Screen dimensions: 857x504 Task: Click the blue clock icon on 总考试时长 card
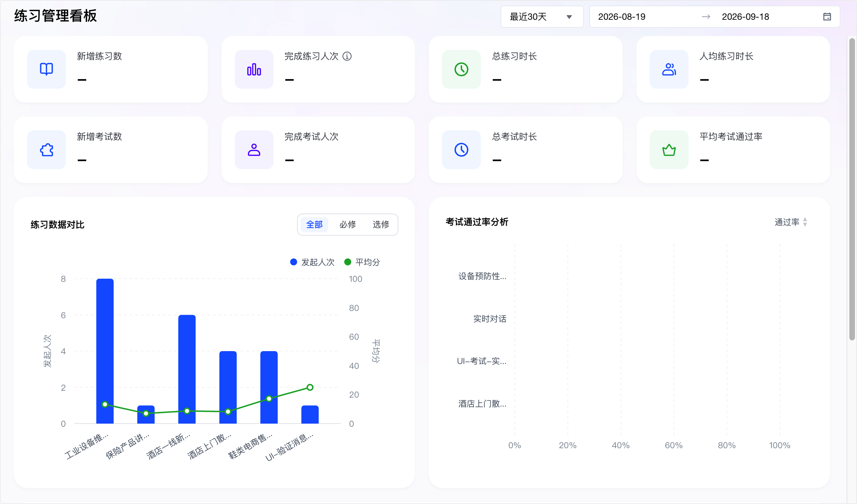pyautogui.click(x=461, y=150)
